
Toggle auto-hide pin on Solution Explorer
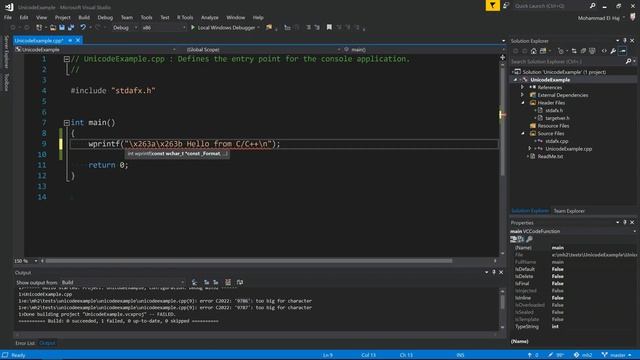click(x=625, y=40)
